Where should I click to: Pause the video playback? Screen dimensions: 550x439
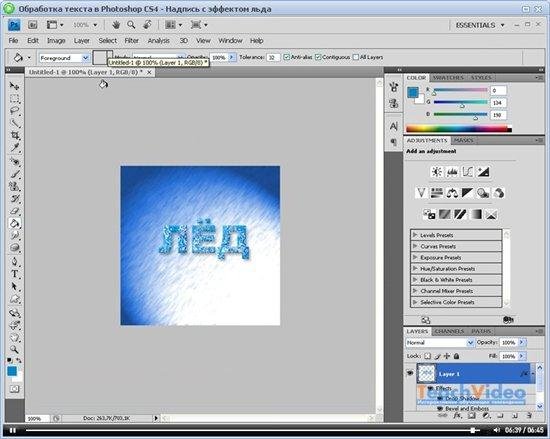coord(13,430)
